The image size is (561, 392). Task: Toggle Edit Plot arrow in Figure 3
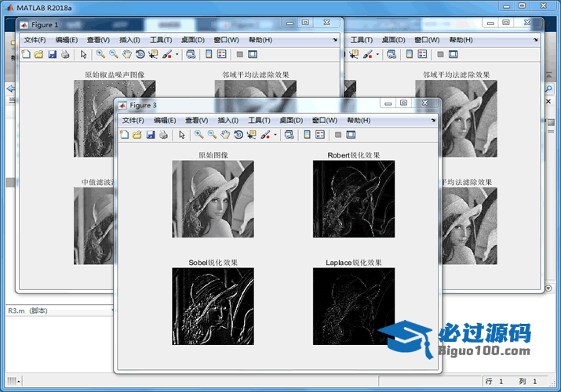coord(181,135)
